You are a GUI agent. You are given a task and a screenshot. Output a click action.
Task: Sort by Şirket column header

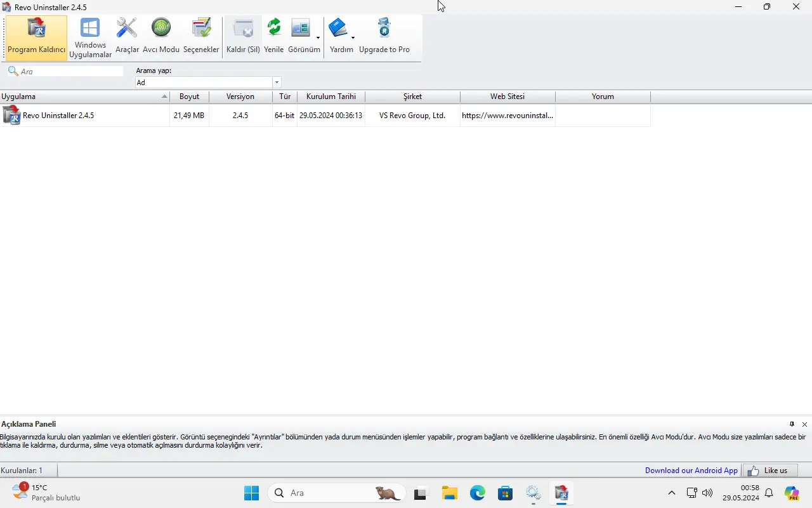tap(413, 97)
